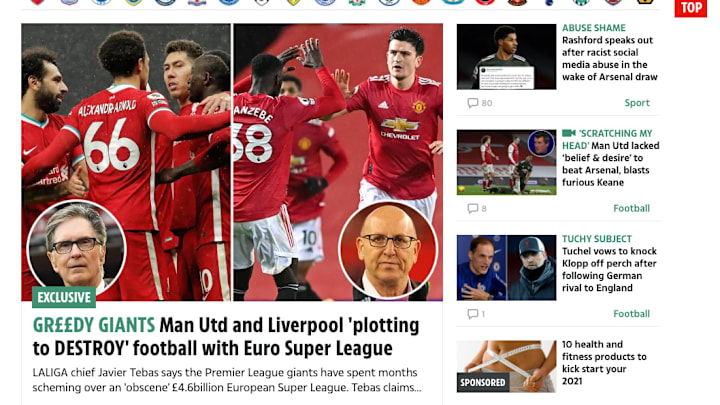Open the 'GREEDY GIANTS' Euro Super League headline
The width and height of the screenshot is (720, 405).
226,337
